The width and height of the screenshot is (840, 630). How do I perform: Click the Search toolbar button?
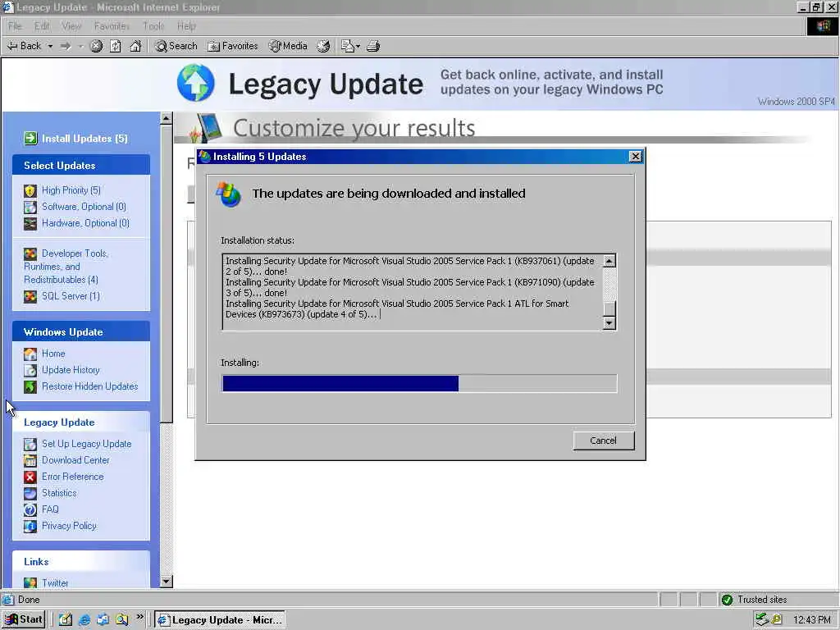176,46
